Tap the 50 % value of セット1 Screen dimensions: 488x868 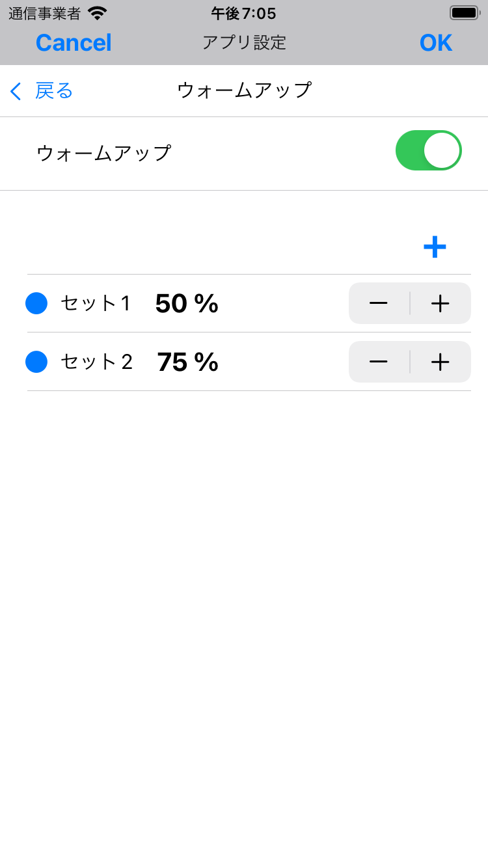[187, 303]
